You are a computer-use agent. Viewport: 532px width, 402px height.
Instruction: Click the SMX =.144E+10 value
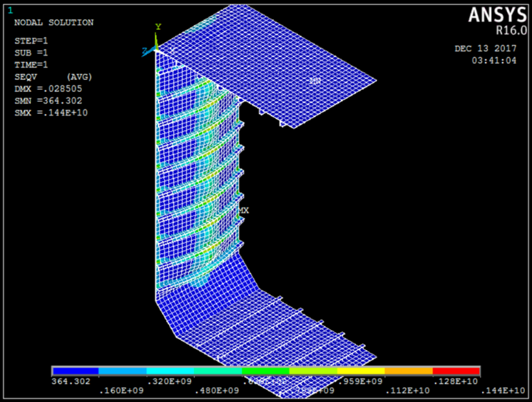[x=51, y=112]
